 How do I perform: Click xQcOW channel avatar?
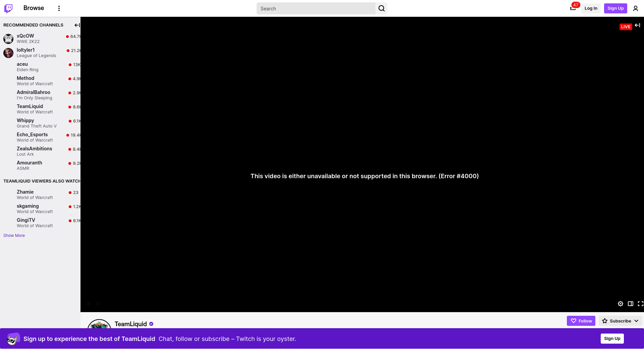8,39
